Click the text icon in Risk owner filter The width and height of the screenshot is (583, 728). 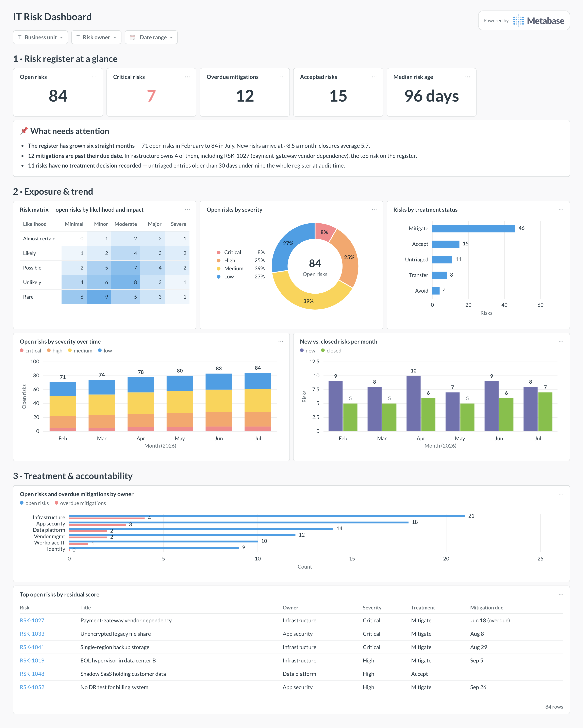pyautogui.click(x=78, y=37)
